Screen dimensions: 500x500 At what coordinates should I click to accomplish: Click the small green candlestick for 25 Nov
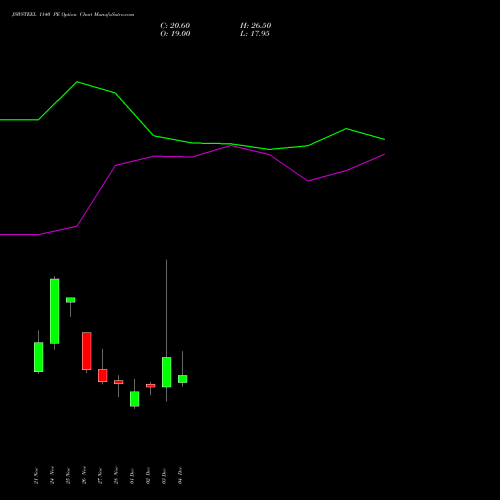[x=71, y=300]
